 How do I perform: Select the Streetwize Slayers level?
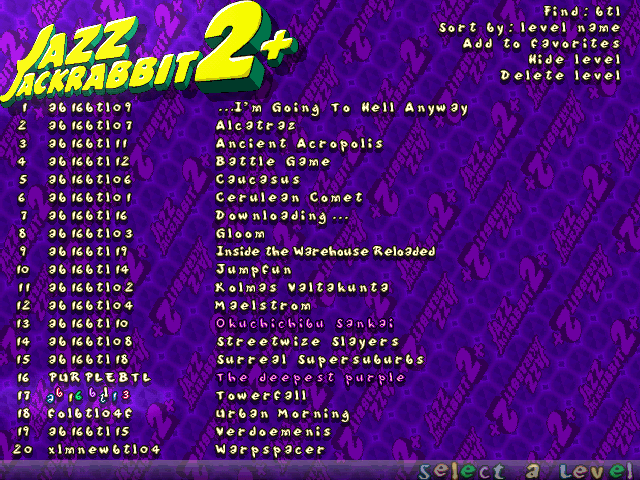pyautogui.click(x=308, y=342)
